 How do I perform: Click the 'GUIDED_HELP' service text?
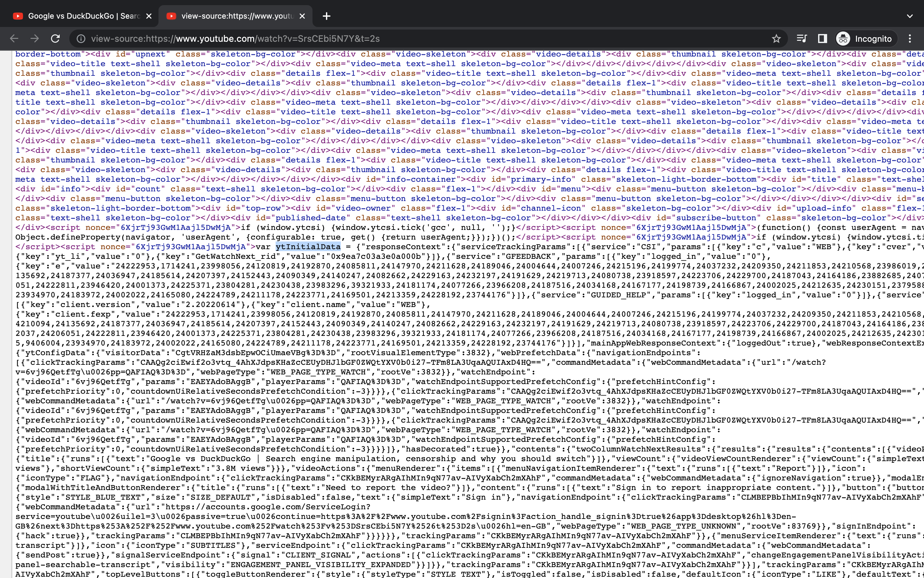[618, 295]
